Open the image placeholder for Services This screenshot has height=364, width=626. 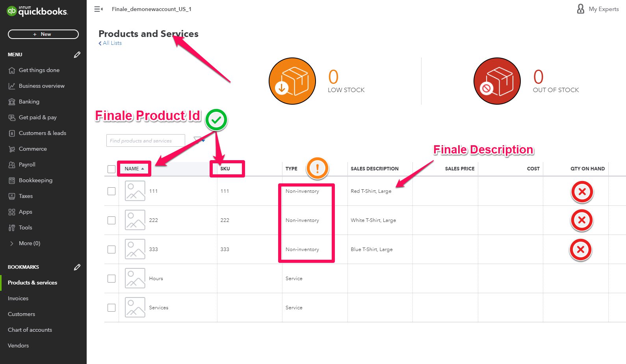[135, 307]
